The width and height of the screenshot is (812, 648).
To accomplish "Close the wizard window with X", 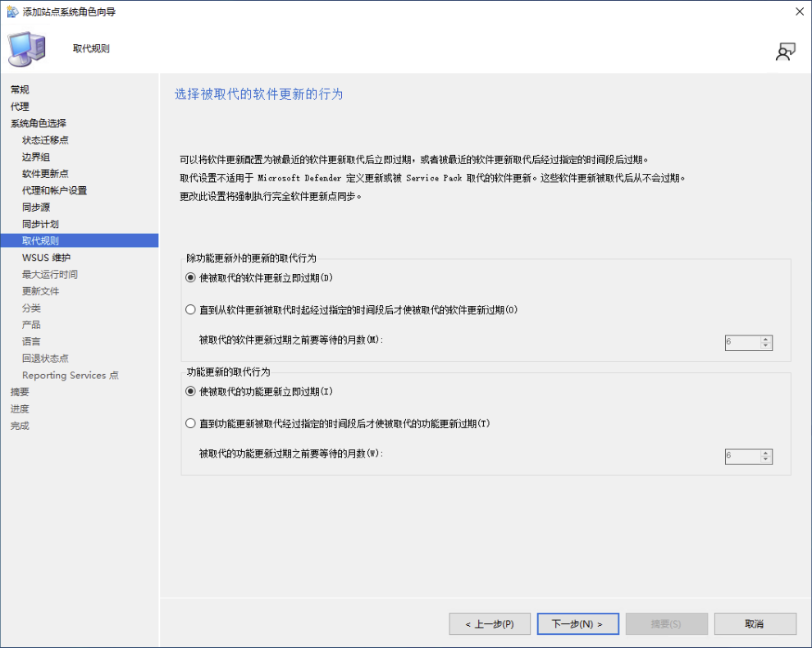I will (800, 11).
